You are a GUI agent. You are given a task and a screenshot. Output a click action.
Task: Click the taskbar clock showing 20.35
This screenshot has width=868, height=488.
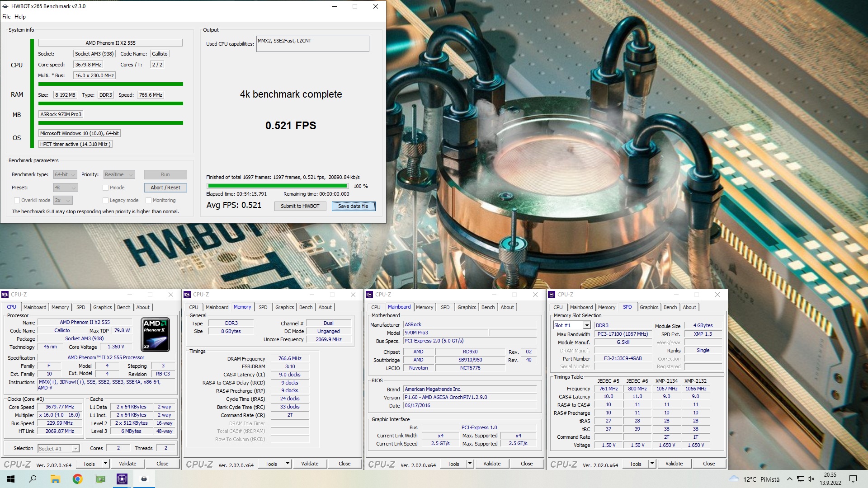[830, 479]
